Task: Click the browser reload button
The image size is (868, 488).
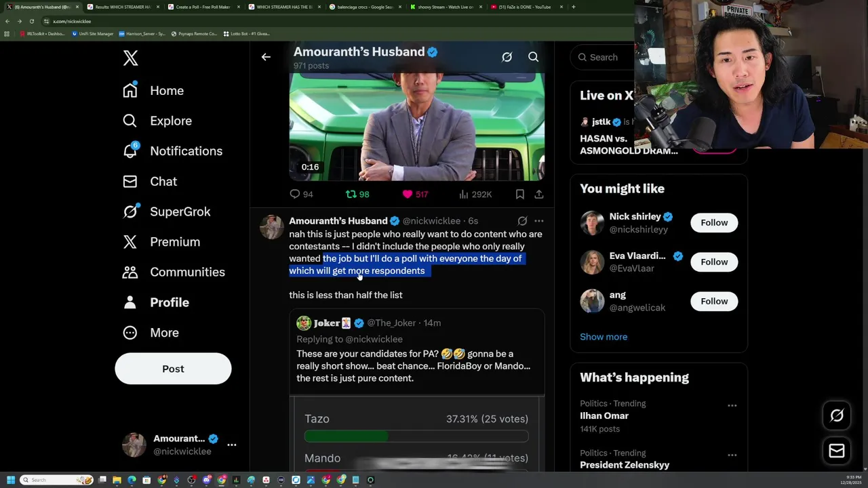Action: click(31, 21)
